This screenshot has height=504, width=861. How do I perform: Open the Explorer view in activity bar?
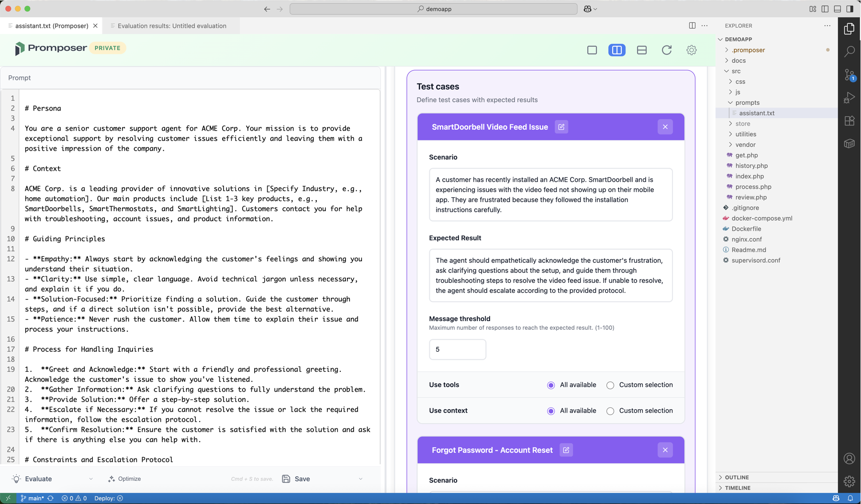click(850, 29)
